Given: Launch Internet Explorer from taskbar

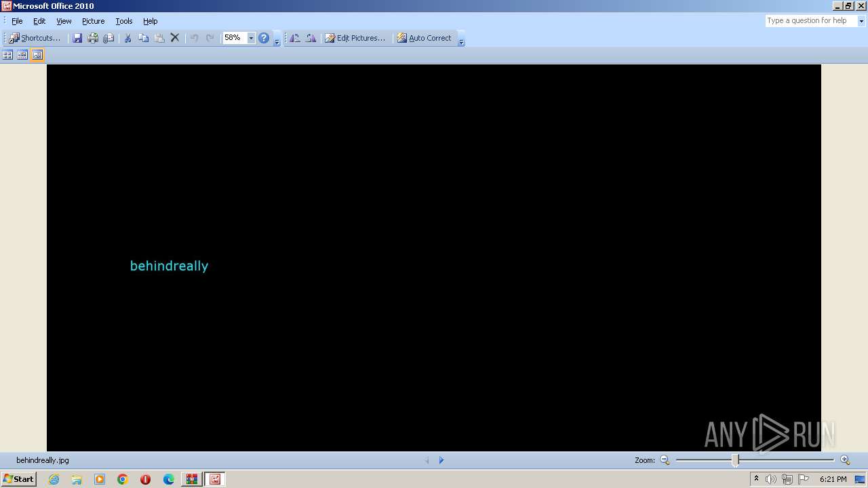Looking at the screenshot, I should pos(54,479).
